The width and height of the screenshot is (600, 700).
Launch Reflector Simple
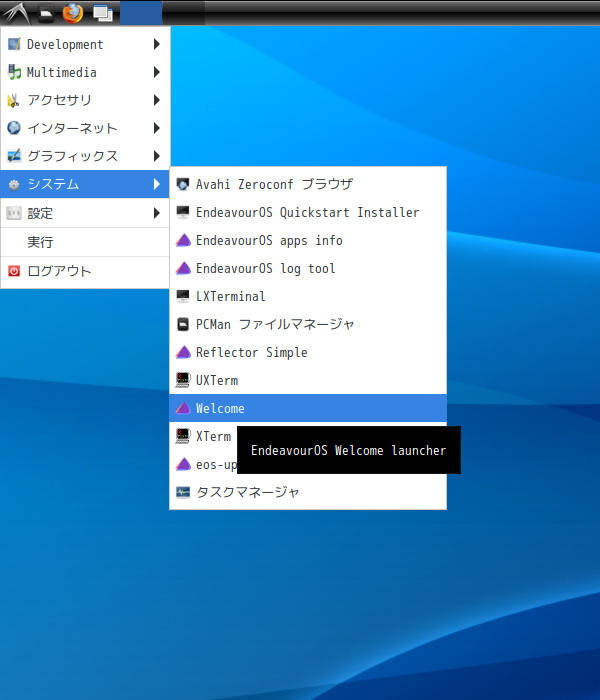click(x=308, y=352)
